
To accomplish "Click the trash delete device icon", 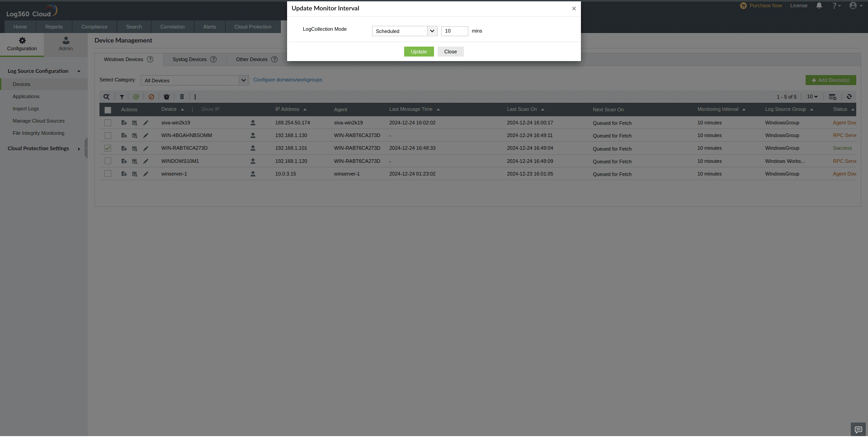I will (x=182, y=97).
